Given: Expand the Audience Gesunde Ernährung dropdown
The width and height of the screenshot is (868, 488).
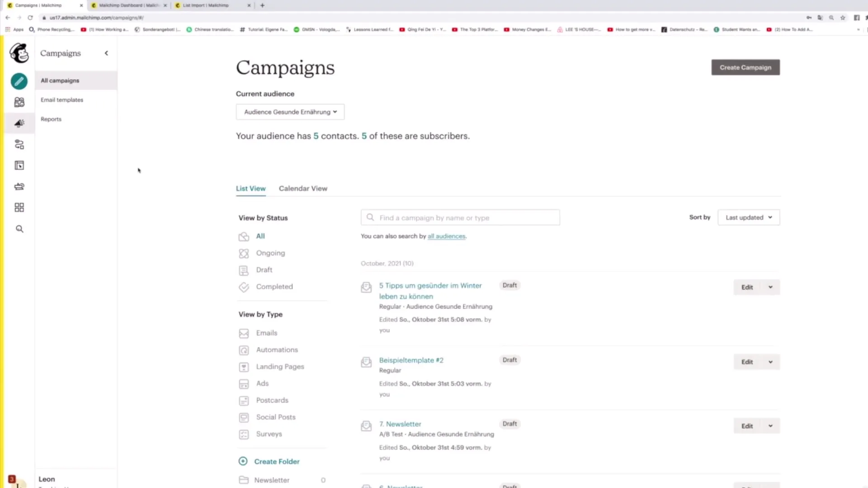Looking at the screenshot, I should pyautogui.click(x=290, y=112).
